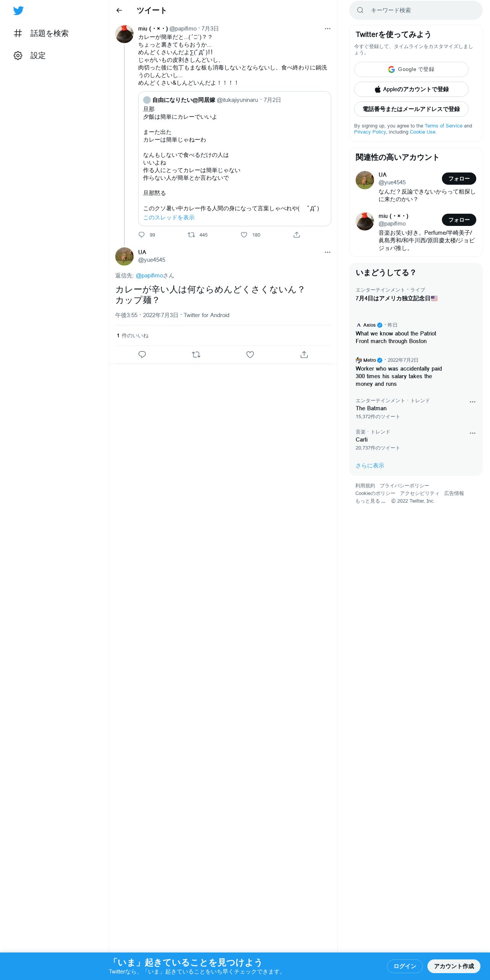Go back using the arrow icon
The width and height of the screenshot is (490, 980).
[x=119, y=10]
